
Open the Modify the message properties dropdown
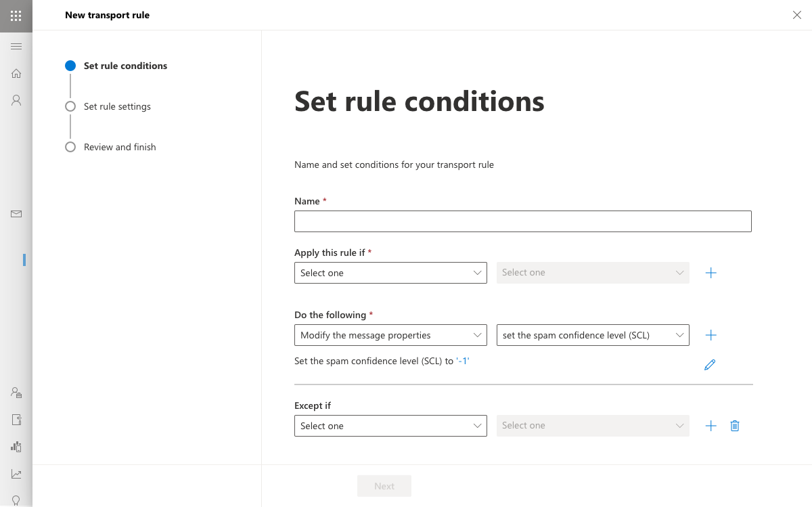tap(390, 335)
